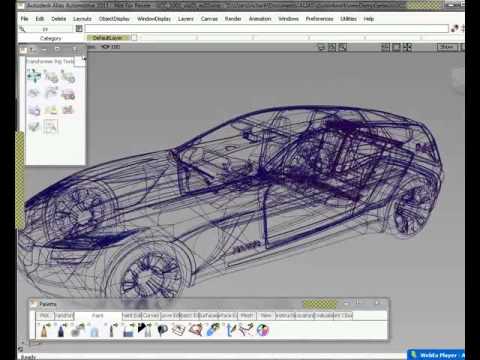
Task: Click the gray checkmark-shaped toolbox icon
Action: coord(34,126)
